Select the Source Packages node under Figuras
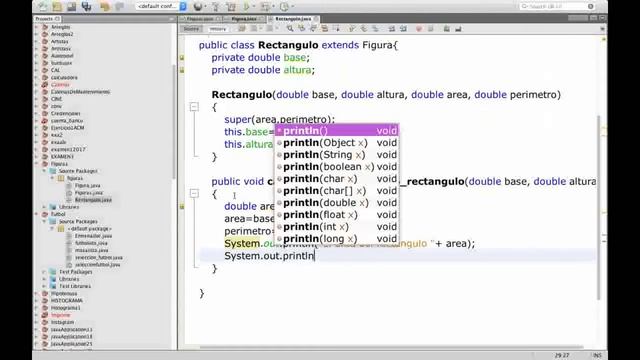640x360 pixels. (x=78, y=171)
